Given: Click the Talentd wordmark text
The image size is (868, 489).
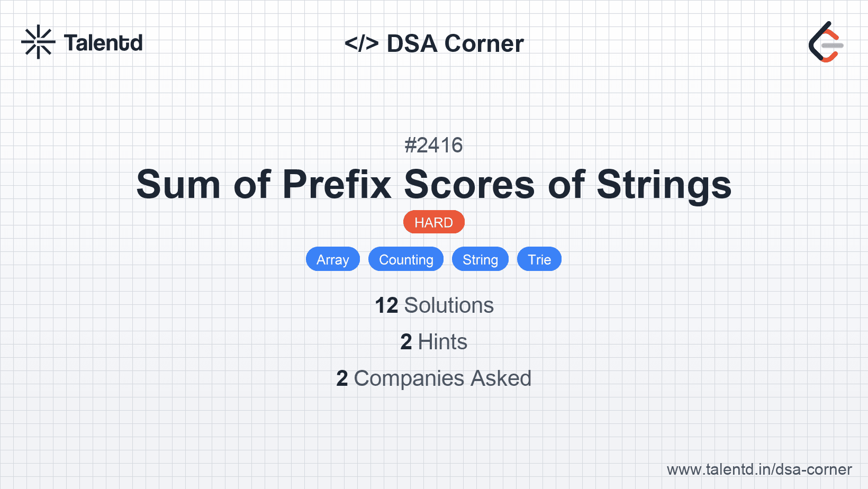Looking at the screenshot, I should pyautogui.click(x=103, y=43).
